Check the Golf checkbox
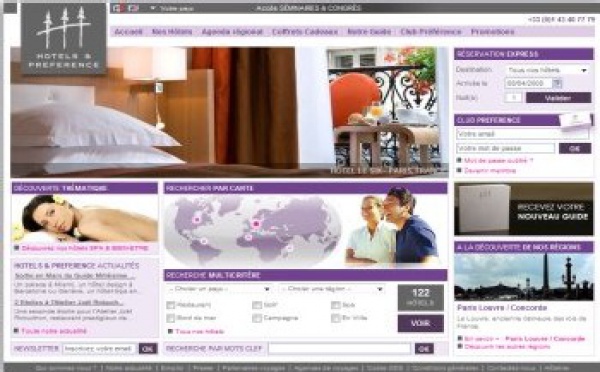 (257, 305)
